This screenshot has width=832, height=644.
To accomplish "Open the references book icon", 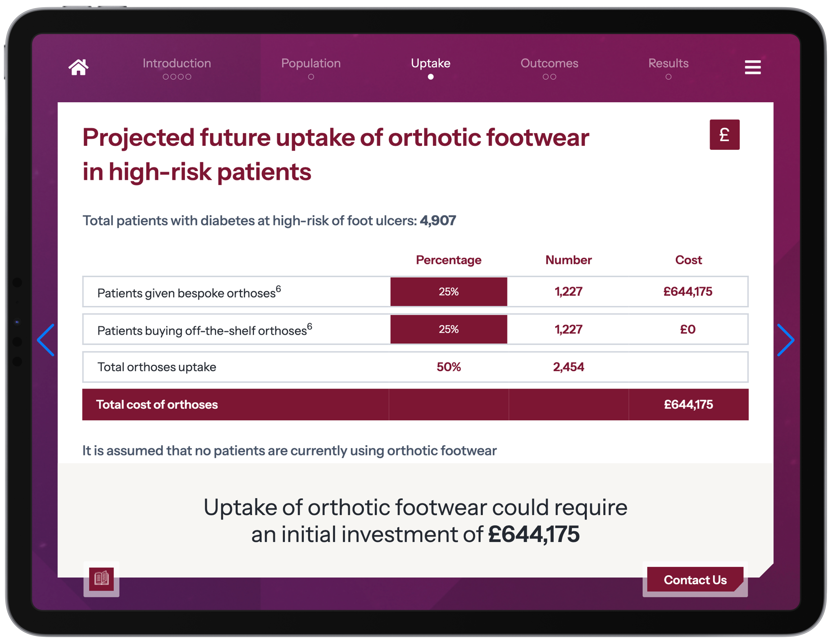I will 101,578.
